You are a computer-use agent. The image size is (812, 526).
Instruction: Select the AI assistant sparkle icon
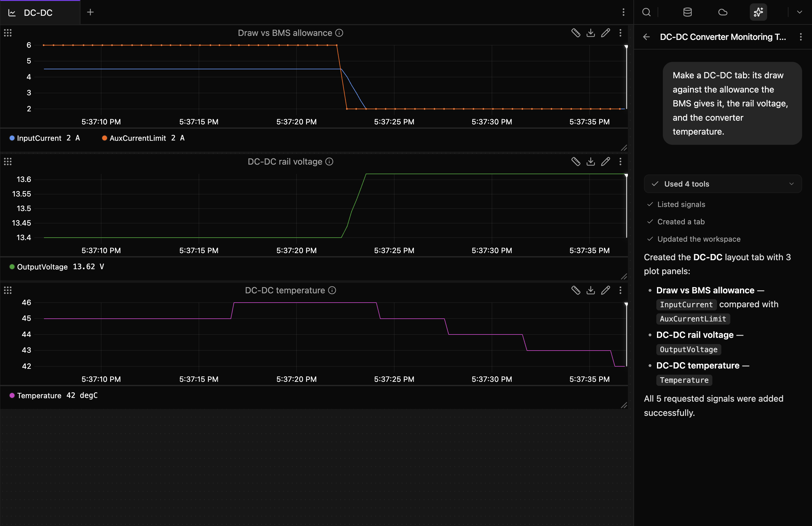pyautogui.click(x=758, y=12)
